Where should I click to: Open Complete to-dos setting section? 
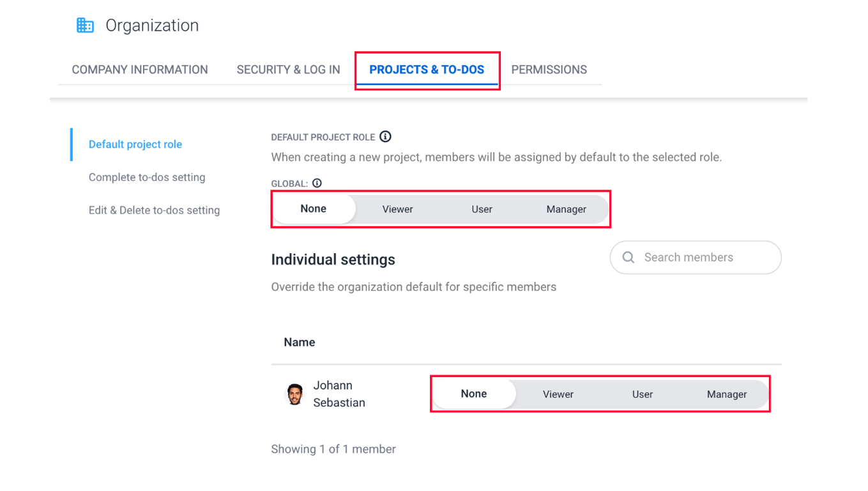tap(147, 177)
